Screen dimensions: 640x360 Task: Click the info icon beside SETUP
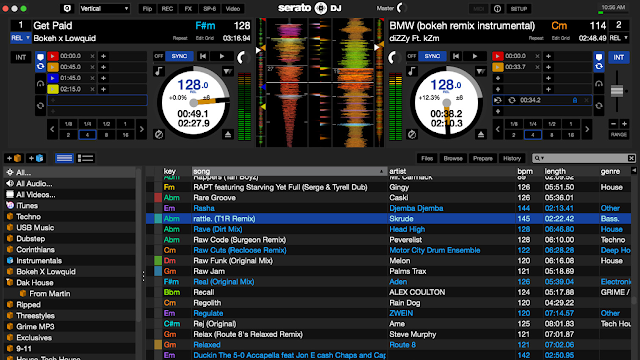coord(497,9)
